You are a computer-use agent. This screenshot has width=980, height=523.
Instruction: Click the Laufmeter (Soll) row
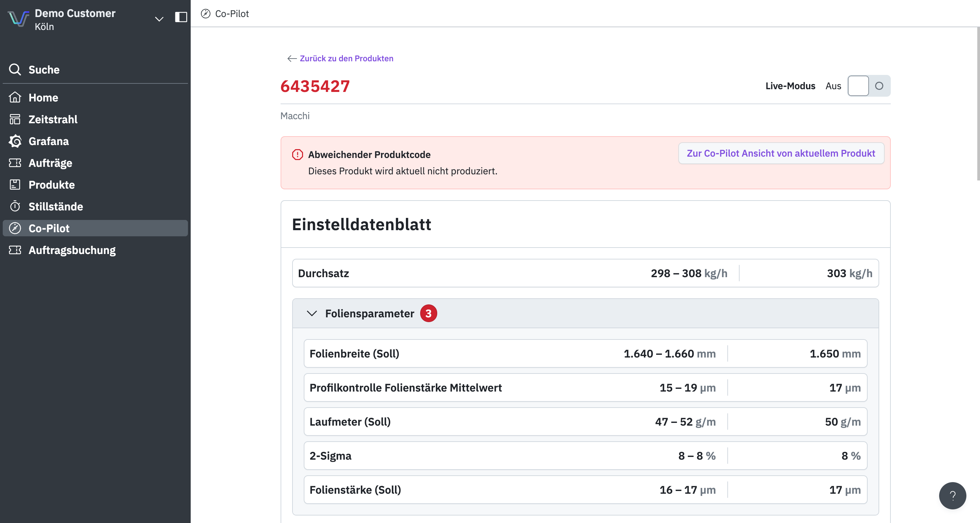(585, 422)
